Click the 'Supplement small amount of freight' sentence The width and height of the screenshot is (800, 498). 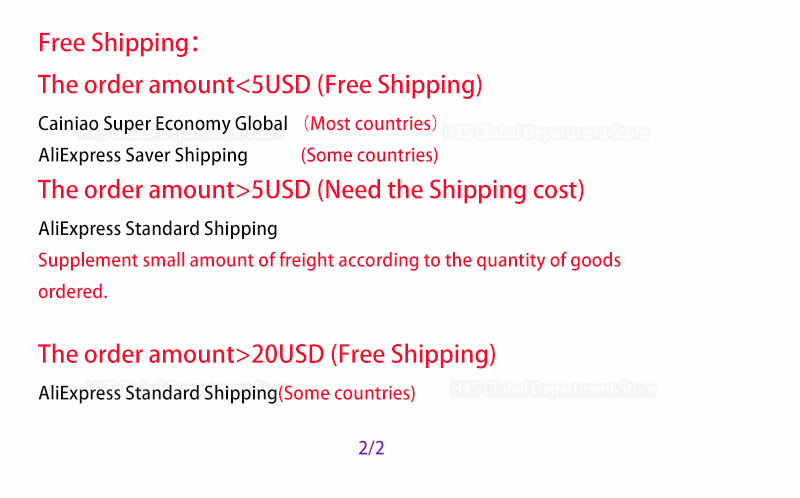tap(330, 261)
